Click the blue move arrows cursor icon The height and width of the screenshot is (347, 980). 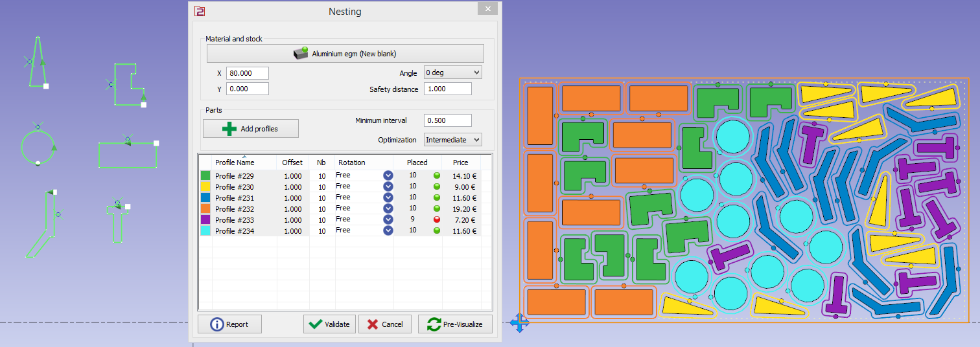click(519, 322)
